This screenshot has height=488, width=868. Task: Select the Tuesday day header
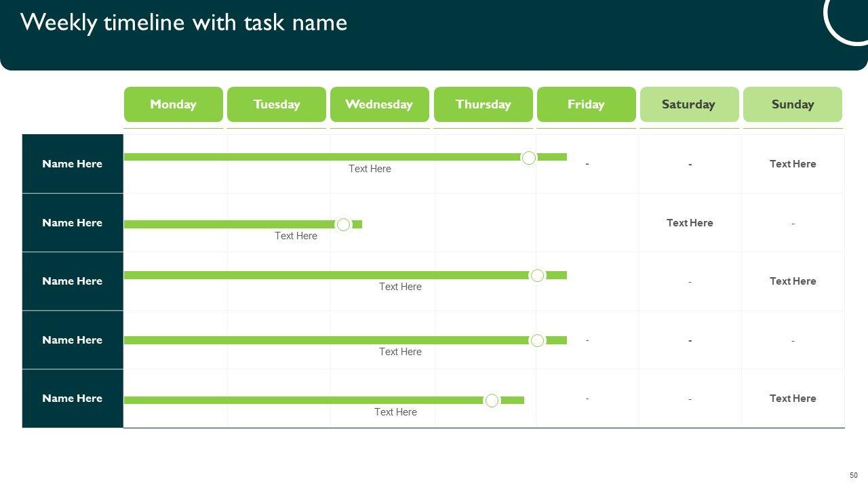click(276, 104)
